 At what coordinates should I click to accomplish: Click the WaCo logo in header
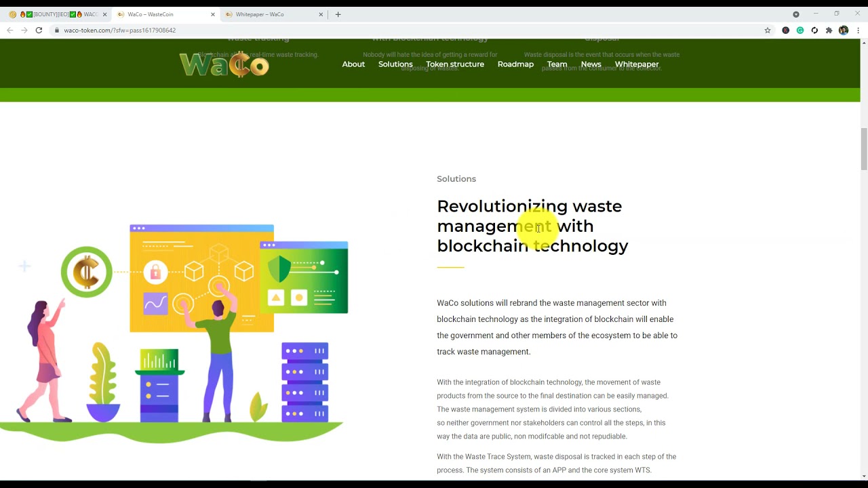pos(224,64)
